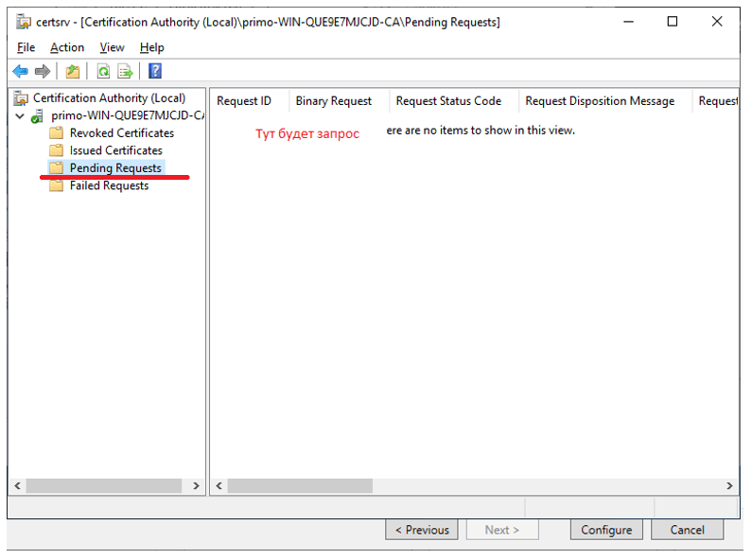
Task: Click the Up one level folder icon
Action: click(73, 71)
